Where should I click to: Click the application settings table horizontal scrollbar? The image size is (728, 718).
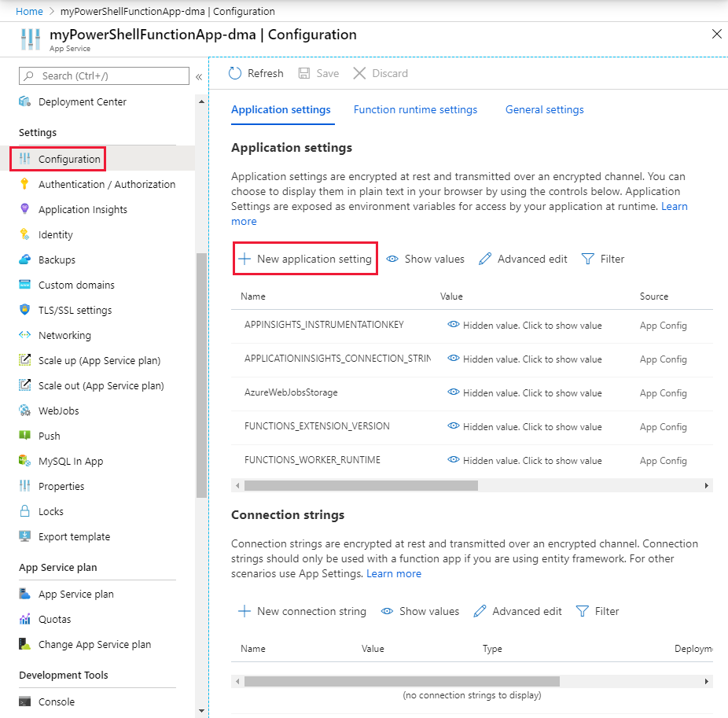[x=361, y=485]
